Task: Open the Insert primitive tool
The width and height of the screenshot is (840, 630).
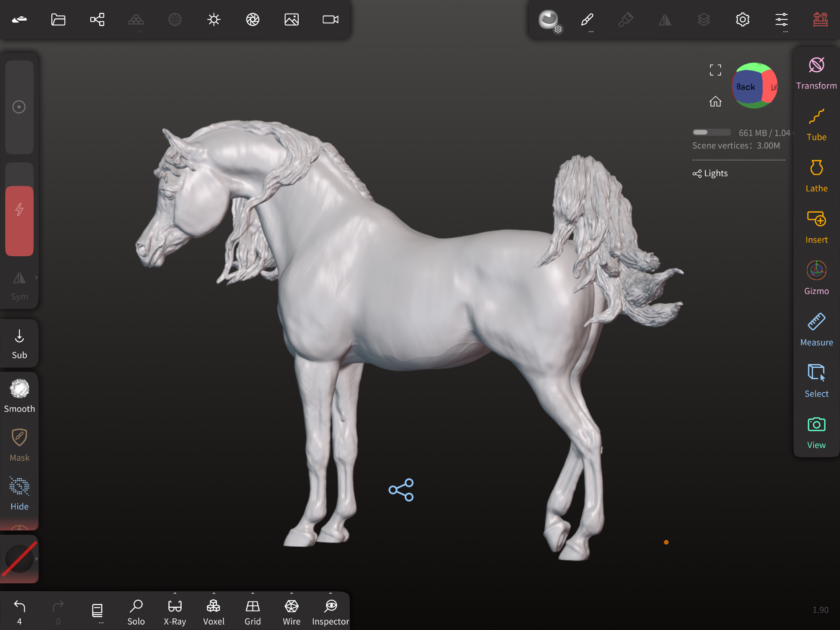Action: [x=816, y=227]
